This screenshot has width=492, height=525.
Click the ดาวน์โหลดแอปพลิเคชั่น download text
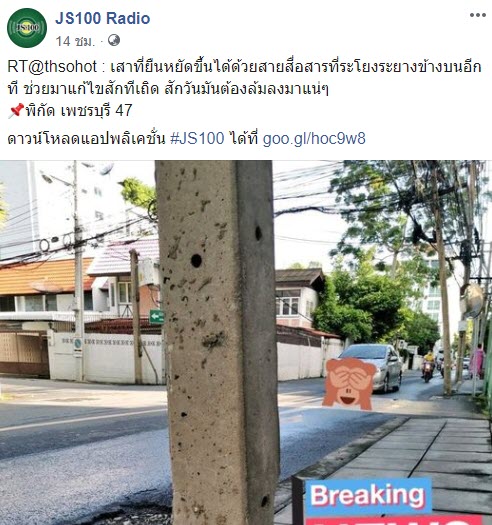coord(86,138)
